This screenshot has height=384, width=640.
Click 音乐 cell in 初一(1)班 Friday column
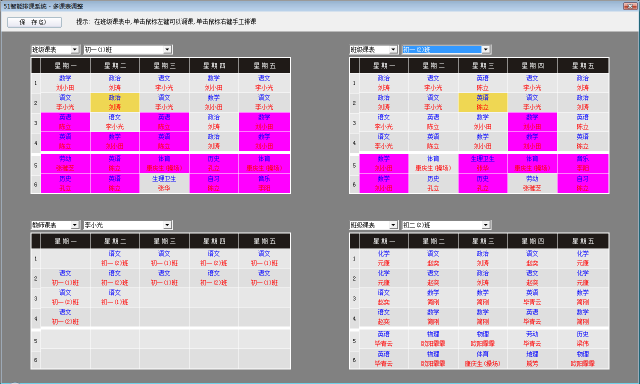tap(264, 184)
